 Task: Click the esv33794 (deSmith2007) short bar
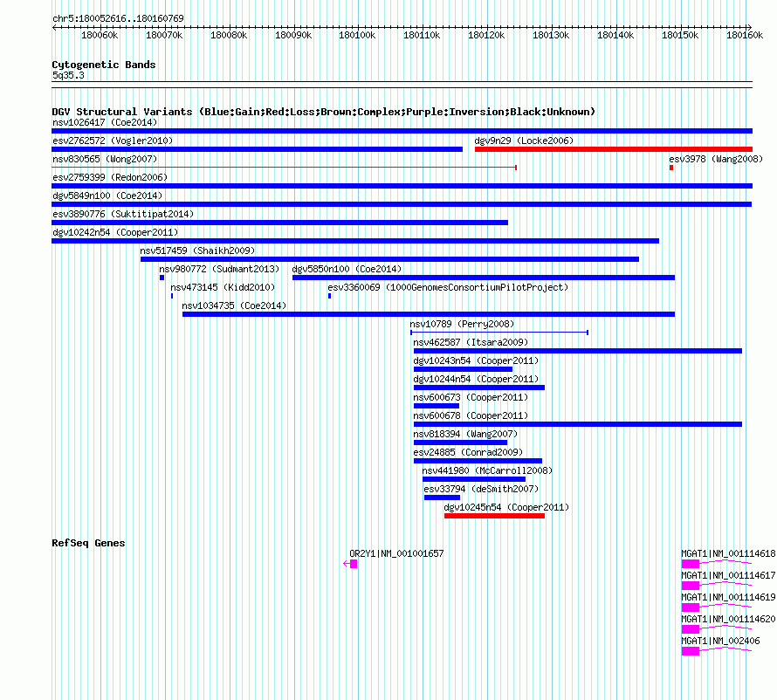(442, 498)
